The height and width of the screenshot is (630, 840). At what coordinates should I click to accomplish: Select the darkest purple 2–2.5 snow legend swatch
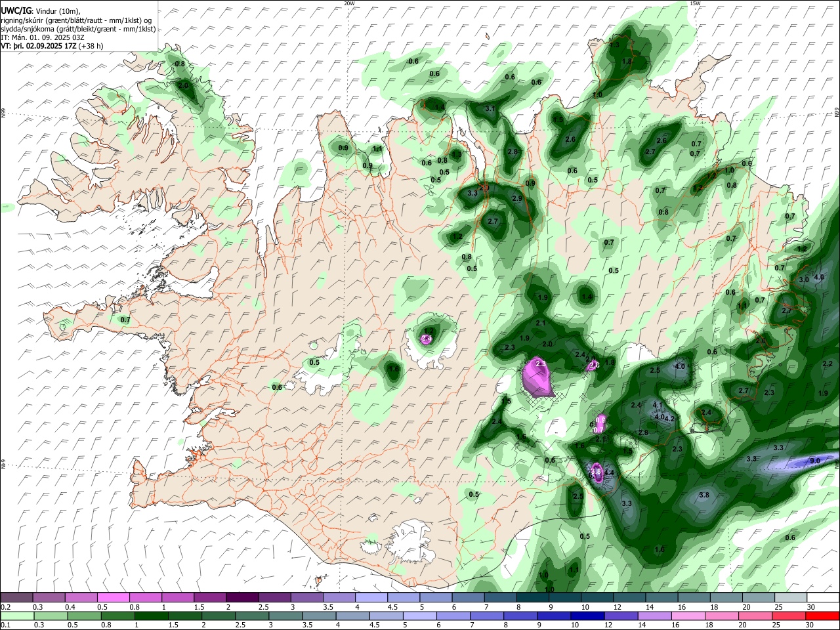242,597
